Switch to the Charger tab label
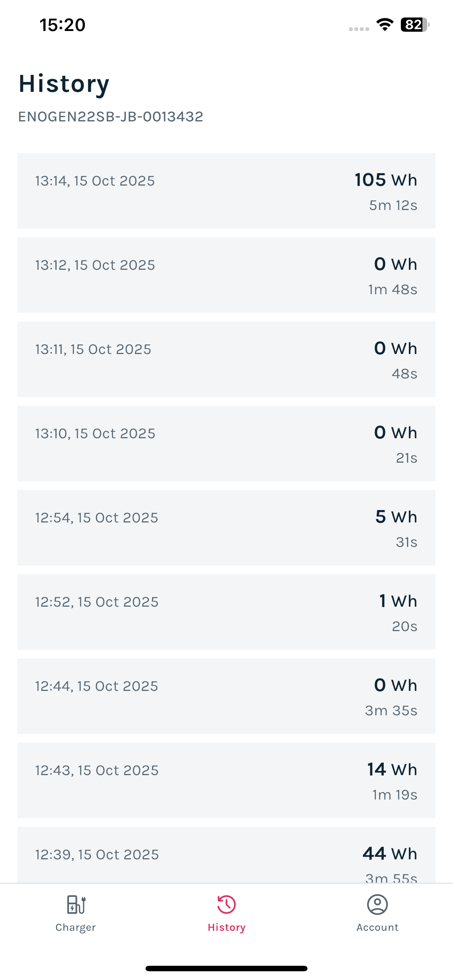 [76, 927]
